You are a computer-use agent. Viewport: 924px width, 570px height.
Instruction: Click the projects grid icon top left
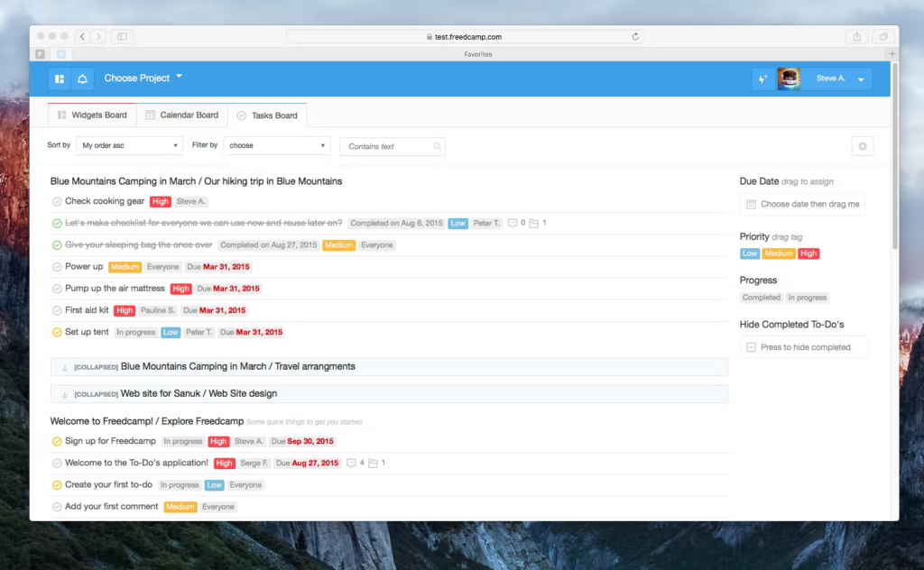[x=59, y=78]
